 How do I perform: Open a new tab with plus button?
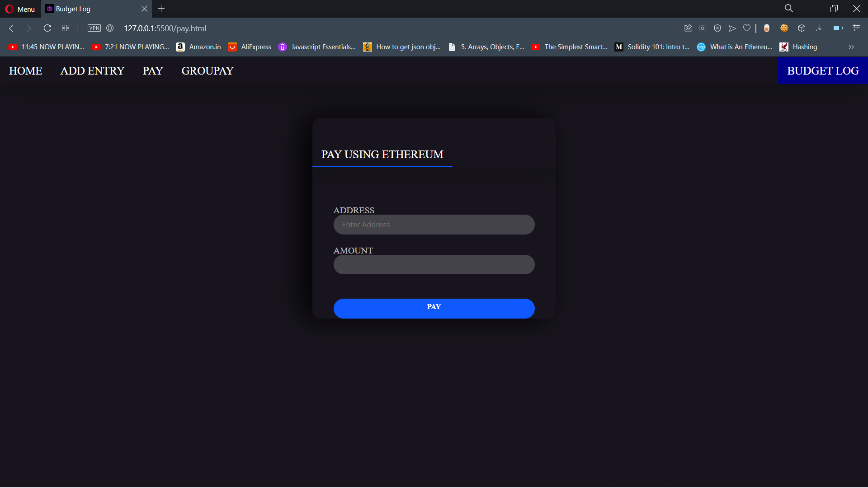tap(161, 9)
